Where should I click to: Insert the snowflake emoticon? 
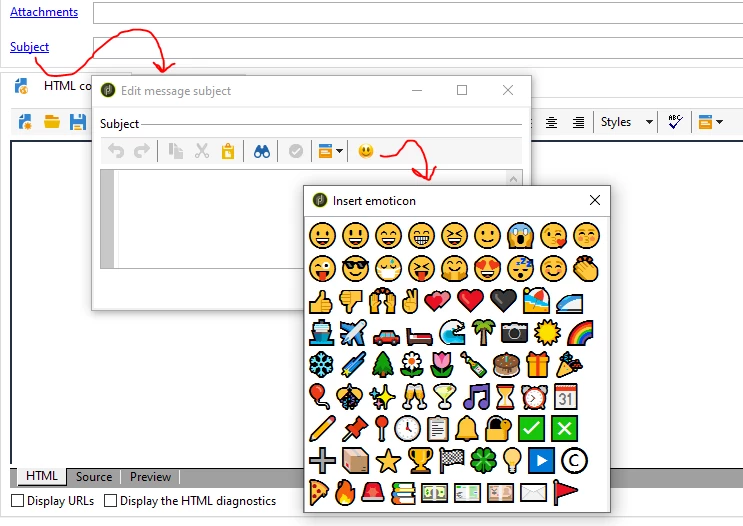pos(322,365)
